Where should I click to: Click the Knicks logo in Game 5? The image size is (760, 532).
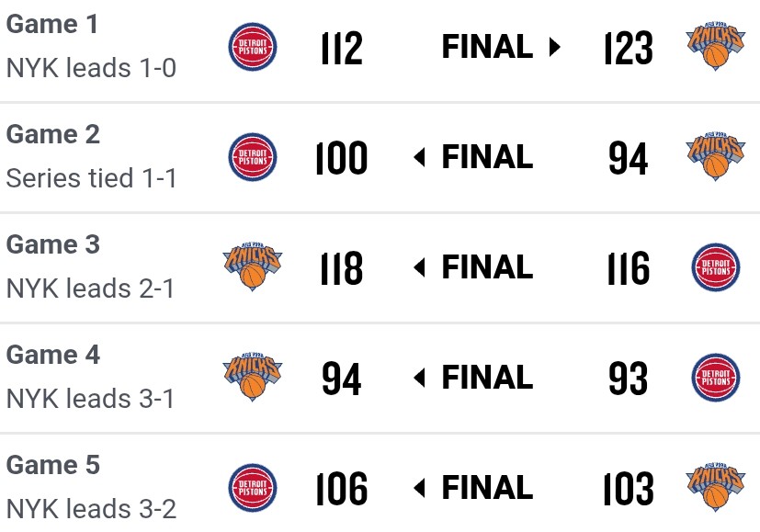pyautogui.click(x=714, y=488)
